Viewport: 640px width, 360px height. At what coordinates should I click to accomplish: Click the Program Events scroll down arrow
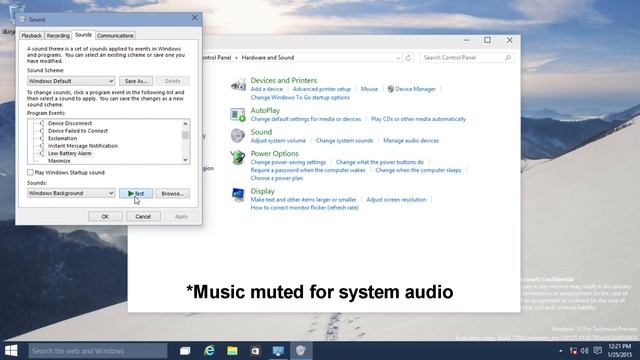pos(185,160)
